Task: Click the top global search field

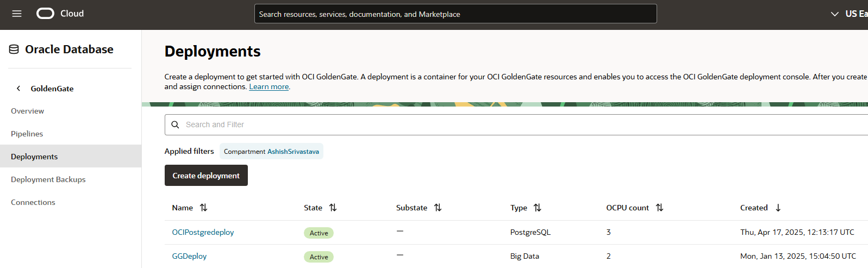Action: (455, 14)
